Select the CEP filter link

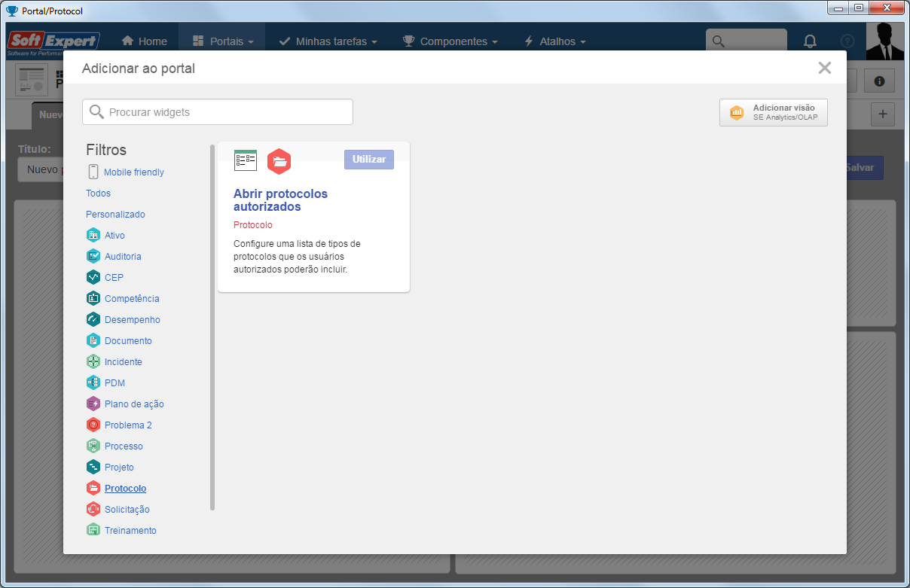(x=114, y=278)
